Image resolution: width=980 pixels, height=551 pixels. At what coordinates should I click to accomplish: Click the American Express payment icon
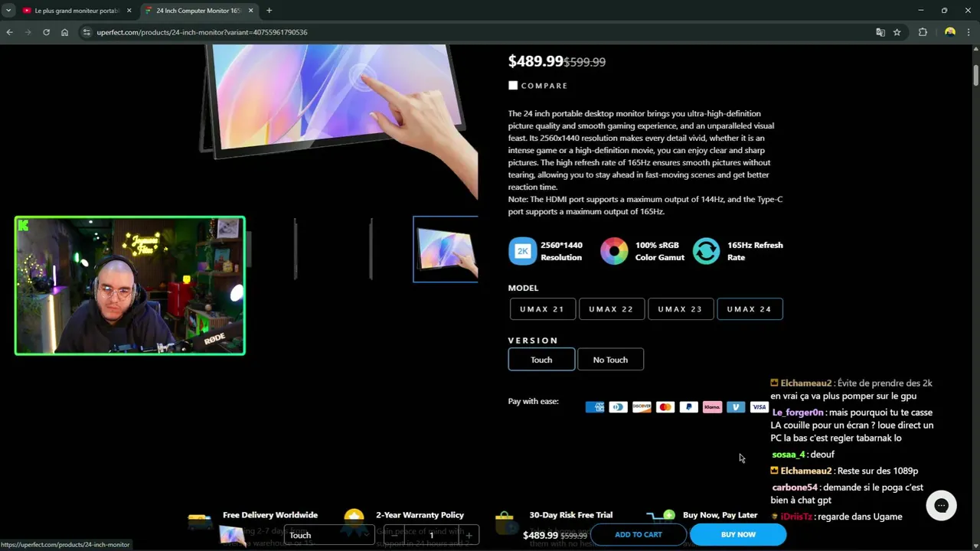pyautogui.click(x=595, y=407)
